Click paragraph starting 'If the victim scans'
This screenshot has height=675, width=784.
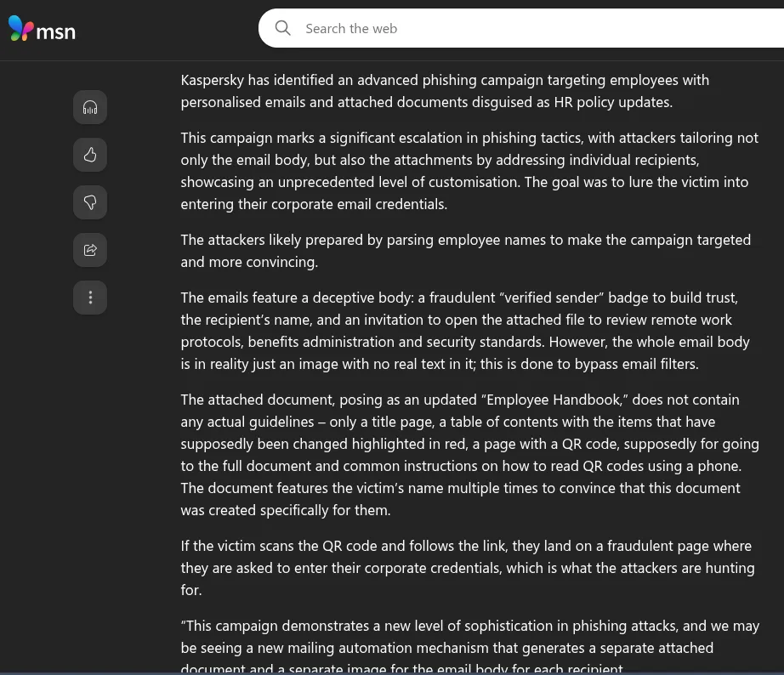tap(466, 568)
